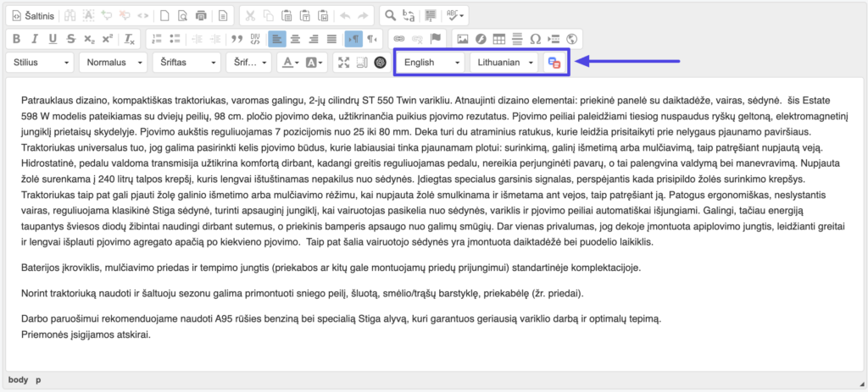Click Paste as plain text icon
Image resolution: width=868 pixels, height=392 pixels.
[305, 15]
